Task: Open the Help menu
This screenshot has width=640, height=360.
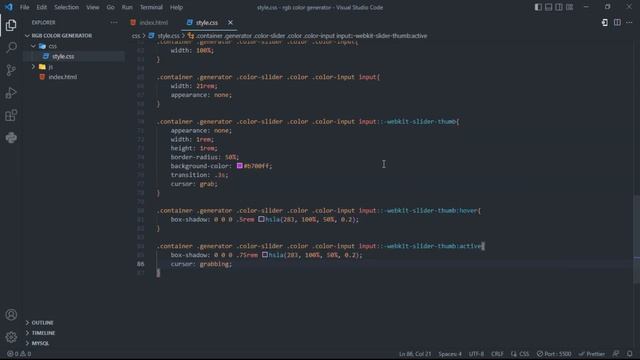Action: click(176, 7)
